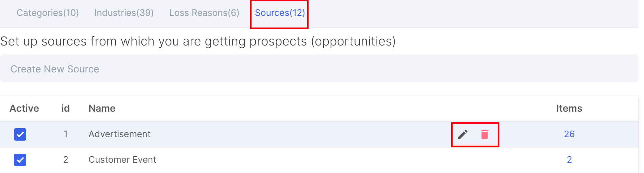Viewport: 644px width, 173px height.
Task: Select the Customer Event source name
Action: [x=122, y=160]
